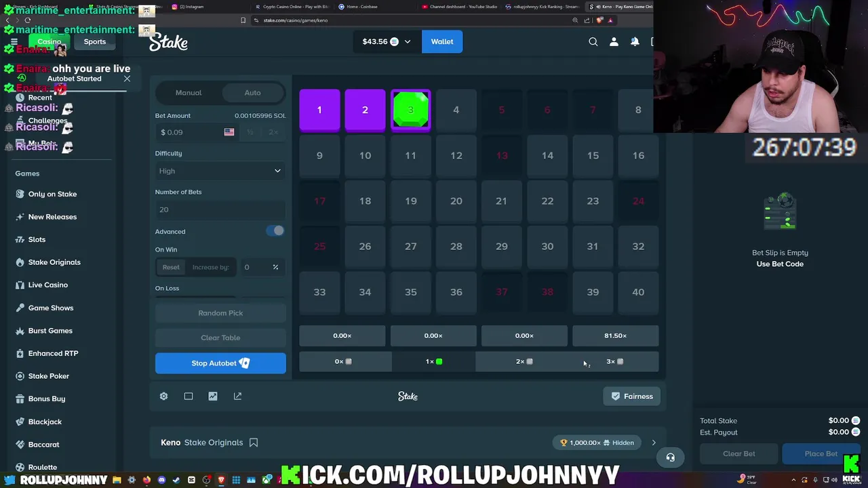868x488 pixels.
Task: Select the Increase by option for On Win
Action: point(211,267)
